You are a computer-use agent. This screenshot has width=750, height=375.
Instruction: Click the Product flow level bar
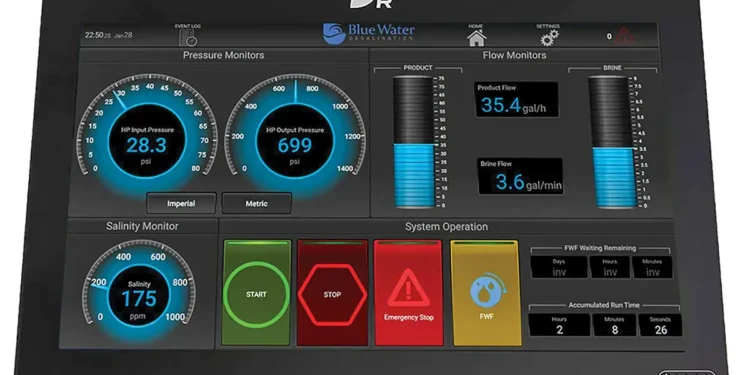click(414, 142)
